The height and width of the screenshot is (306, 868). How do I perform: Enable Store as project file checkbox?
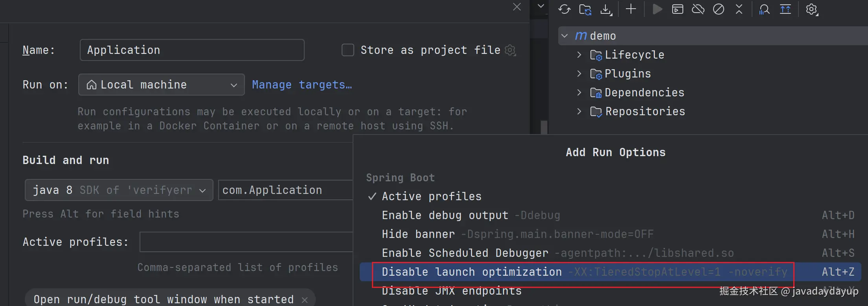click(x=348, y=50)
